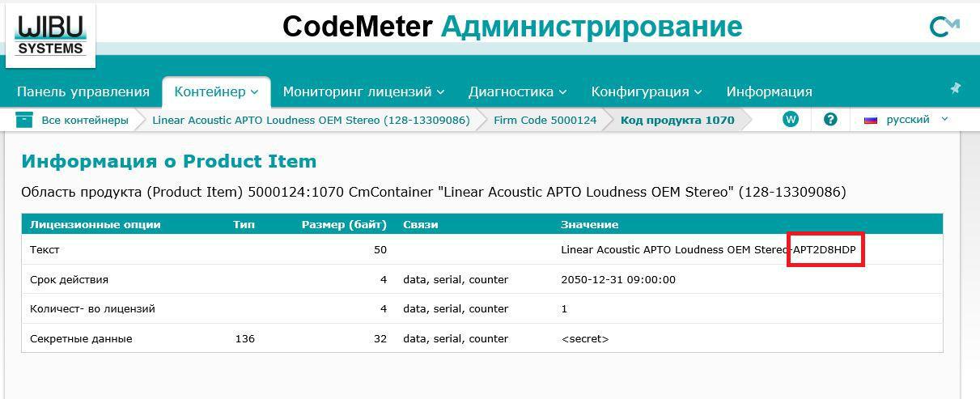Image resolution: width=980 pixels, height=399 pixels.
Task: Click the Значение column header
Action: click(589, 224)
